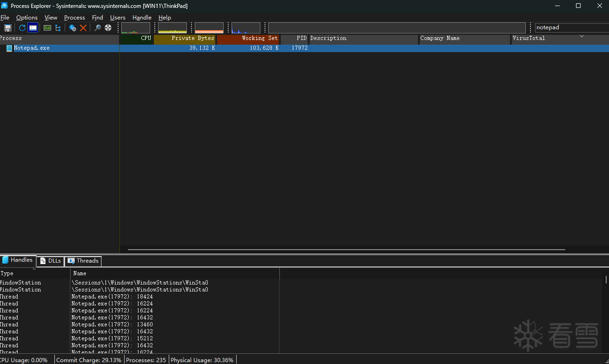Sort handles by the Type column header
The image size is (609, 364).
point(35,273)
